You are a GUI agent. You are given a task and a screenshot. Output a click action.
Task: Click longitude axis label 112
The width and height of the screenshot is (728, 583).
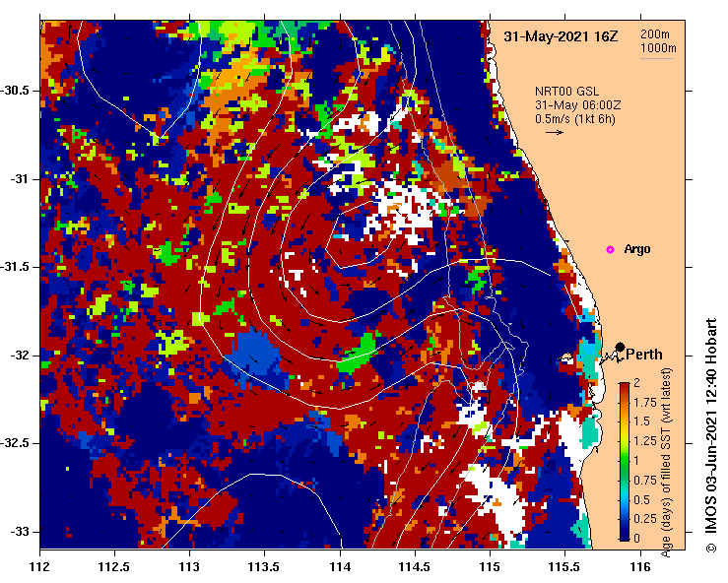click(40, 566)
